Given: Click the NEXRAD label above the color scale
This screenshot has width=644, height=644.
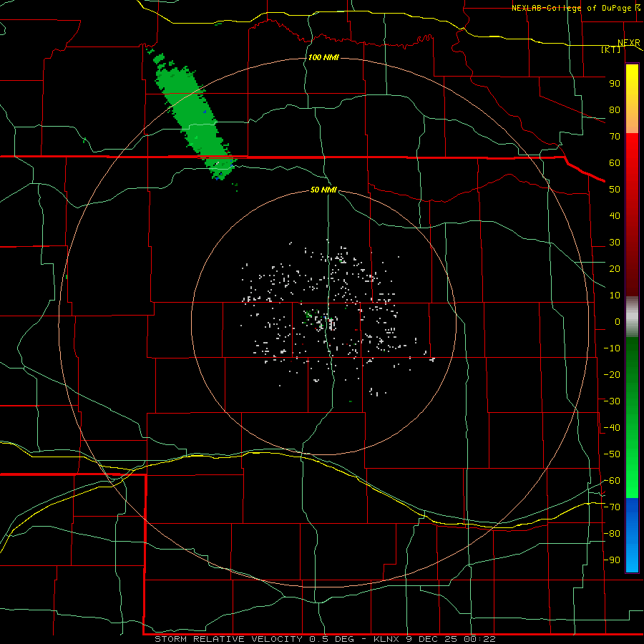Looking at the screenshot, I should pos(629,43).
